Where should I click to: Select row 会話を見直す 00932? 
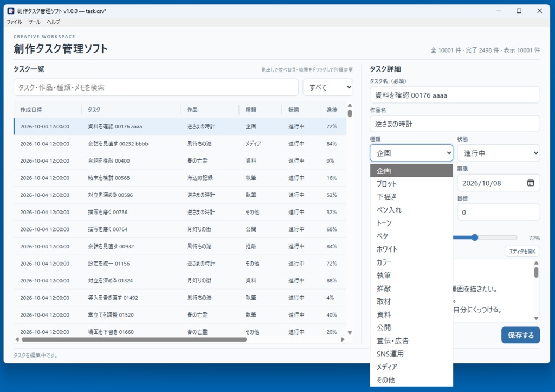[x=180, y=246]
